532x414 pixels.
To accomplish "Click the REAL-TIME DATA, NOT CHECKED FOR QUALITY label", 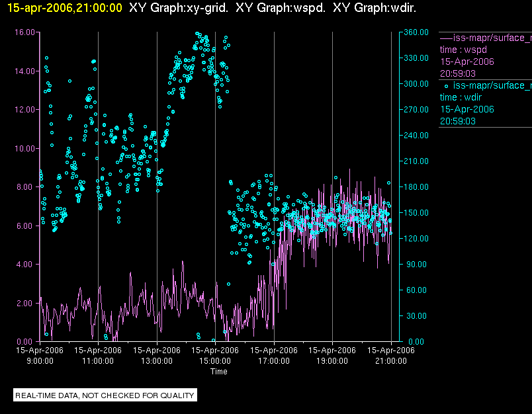I will pyautogui.click(x=105, y=395).
